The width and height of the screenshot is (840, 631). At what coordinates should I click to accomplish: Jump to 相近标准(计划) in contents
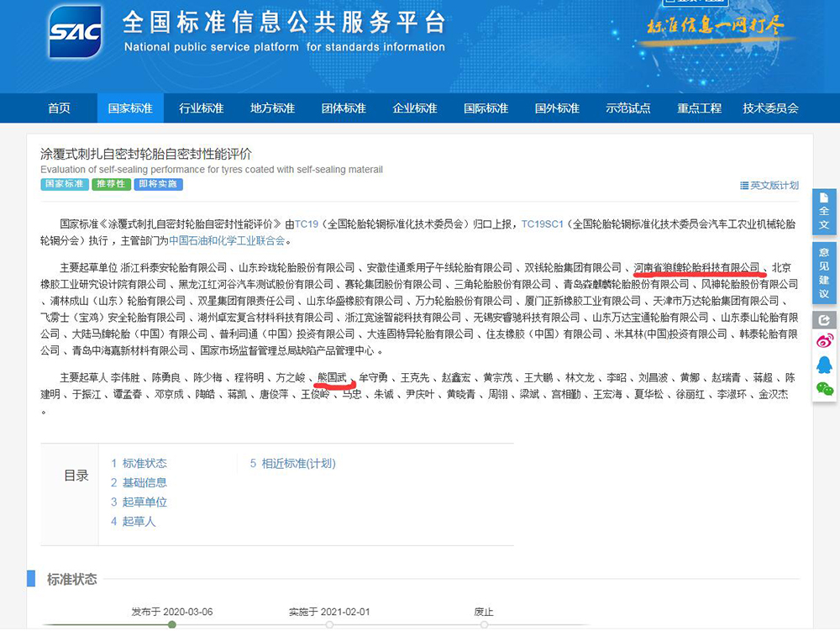[292, 463]
